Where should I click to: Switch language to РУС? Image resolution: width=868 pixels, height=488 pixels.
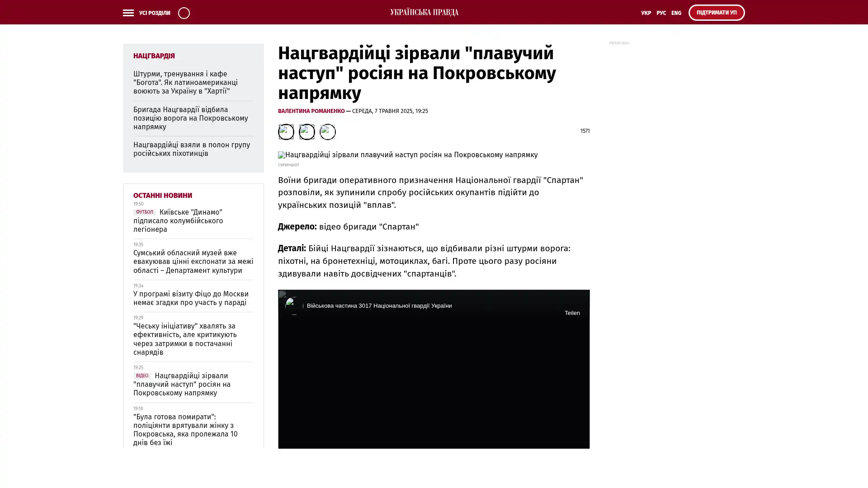pyautogui.click(x=661, y=13)
